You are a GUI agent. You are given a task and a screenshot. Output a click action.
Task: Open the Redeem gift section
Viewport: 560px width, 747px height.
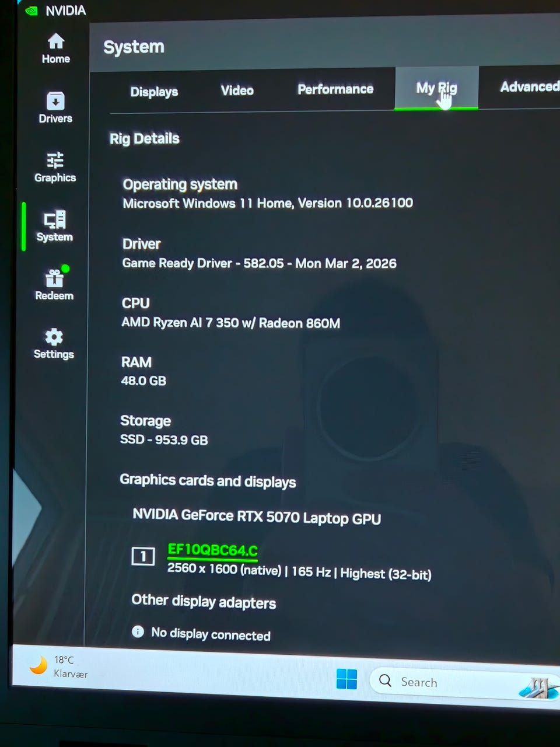[x=54, y=284]
